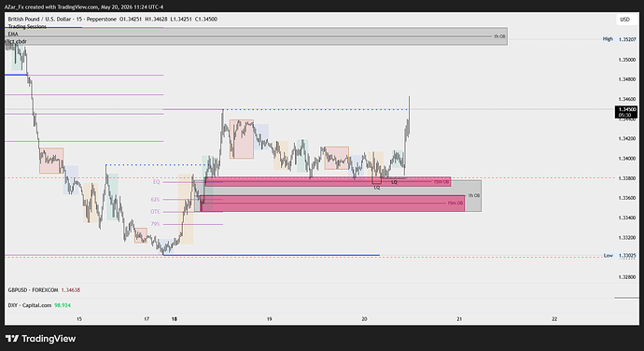
Task: Click the high value H1.34628
Action: coord(156,19)
